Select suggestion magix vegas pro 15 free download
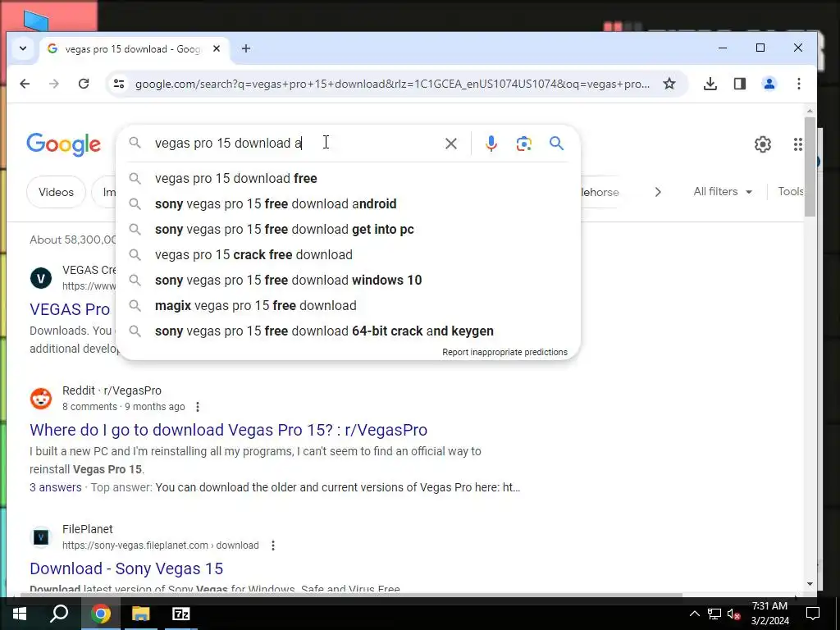 point(348,306)
